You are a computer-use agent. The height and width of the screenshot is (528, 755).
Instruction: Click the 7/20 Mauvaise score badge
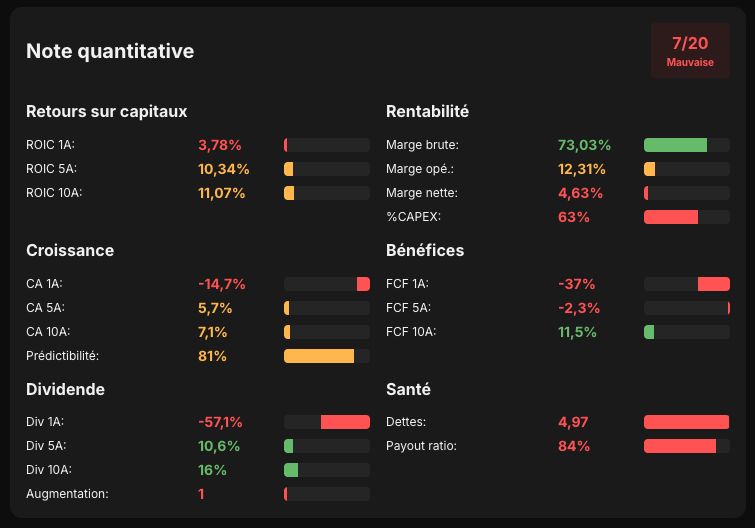tap(690, 51)
